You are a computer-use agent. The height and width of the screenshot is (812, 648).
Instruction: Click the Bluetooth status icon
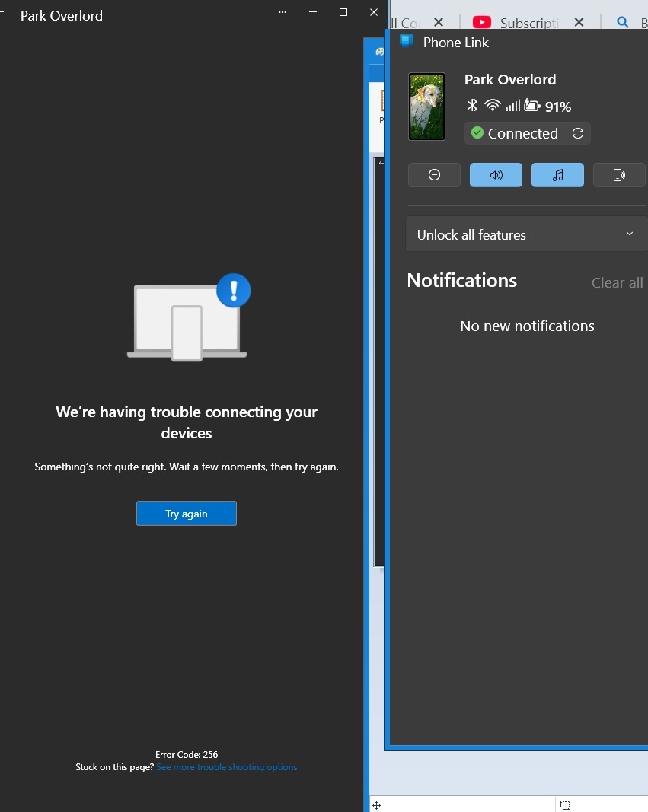coord(472,106)
